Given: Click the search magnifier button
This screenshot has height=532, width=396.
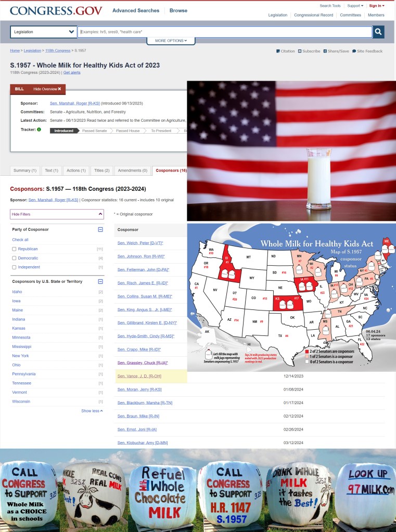Looking at the screenshot, I should [379, 32].
